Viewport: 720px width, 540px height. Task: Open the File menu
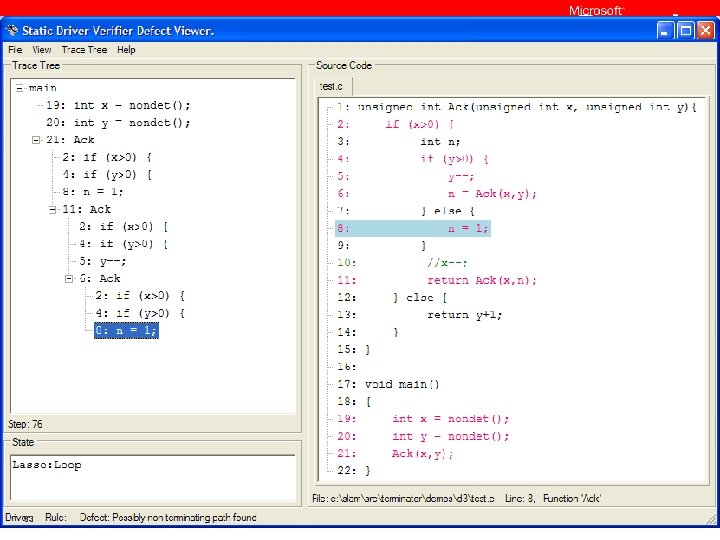[x=15, y=50]
